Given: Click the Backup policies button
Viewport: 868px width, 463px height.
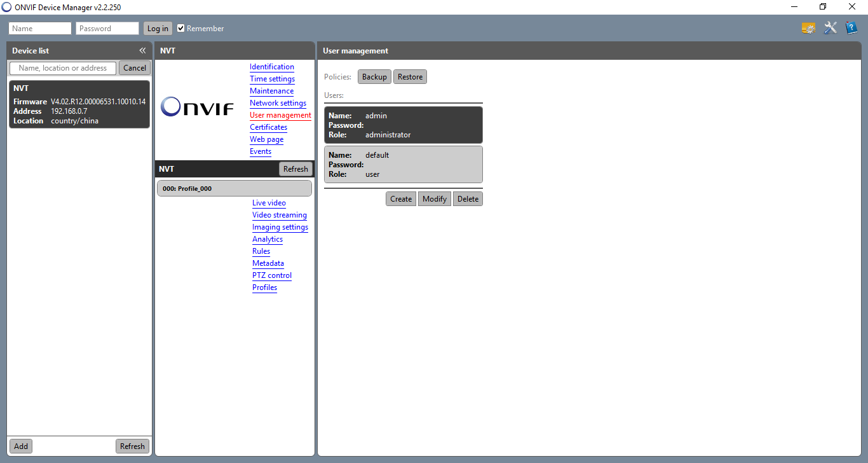Looking at the screenshot, I should (374, 77).
